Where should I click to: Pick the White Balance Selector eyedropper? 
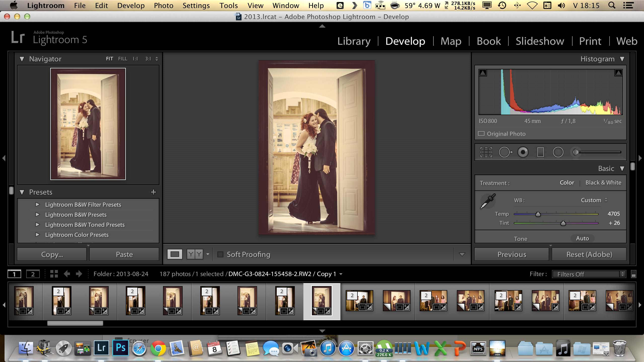tap(488, 201)
